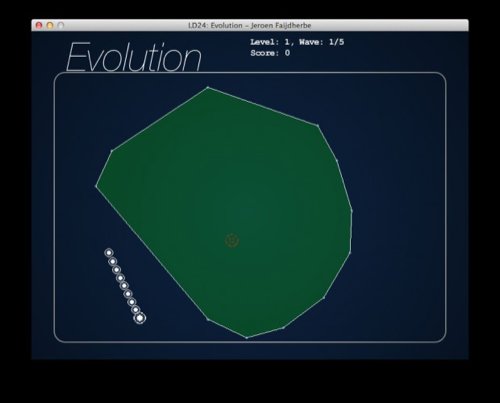500x403 pixels.
Task: Click the orange dashed target circle
Action: click(x=232, y=240)
